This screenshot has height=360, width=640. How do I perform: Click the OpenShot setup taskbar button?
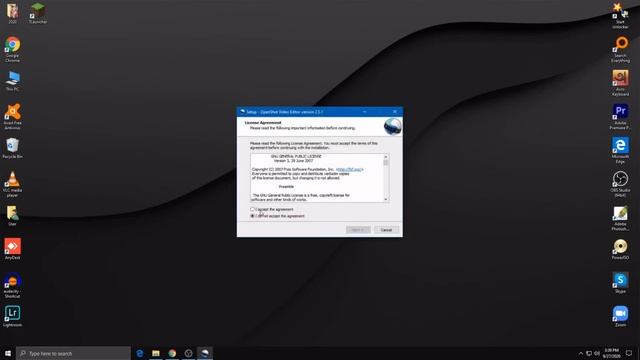[x=205, y=353]
